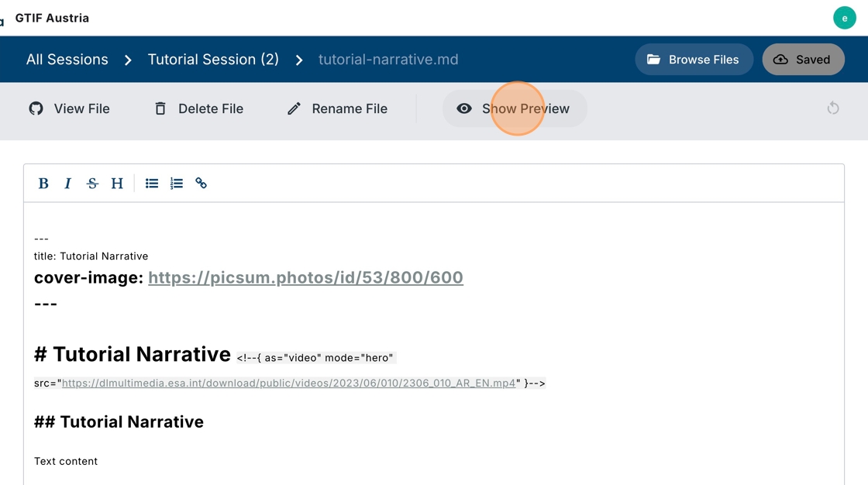The width and height of the screenshot is (868, 485).
Task: View File on GitHub
Action: click(70, 109)
